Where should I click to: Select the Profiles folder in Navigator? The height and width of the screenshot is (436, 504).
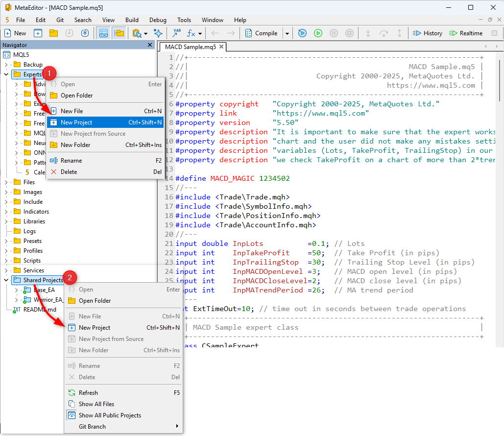(x=28, y=251)
